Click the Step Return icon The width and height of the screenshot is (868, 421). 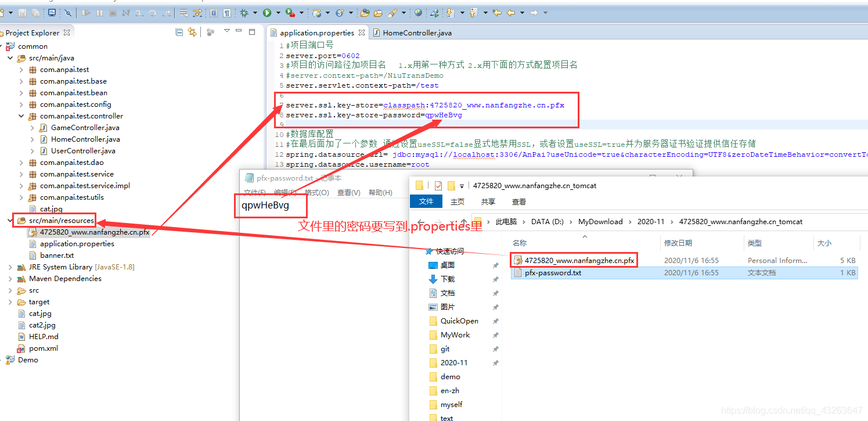click(167, 13)
